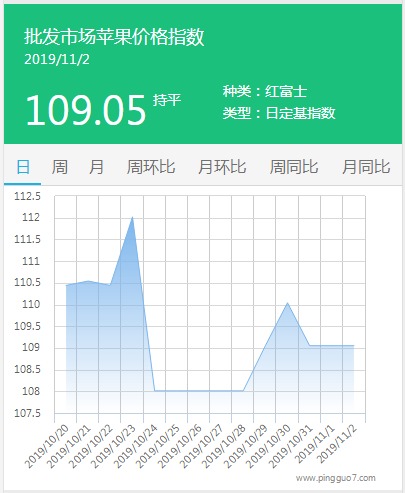Click the 108 y-axis label
Screen dimensions: 405x493
(31, 391)
